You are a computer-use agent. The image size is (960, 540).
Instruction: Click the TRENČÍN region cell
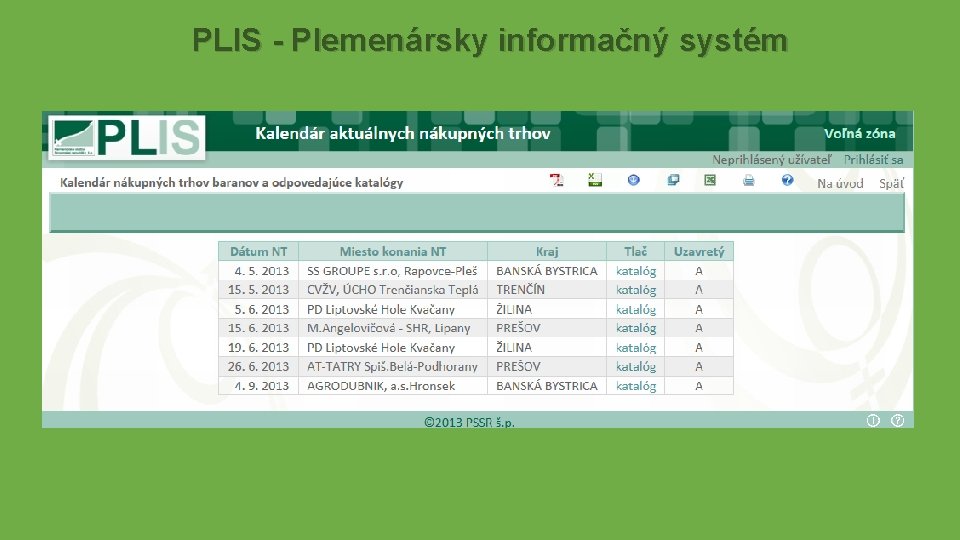(x=547, y=290)
